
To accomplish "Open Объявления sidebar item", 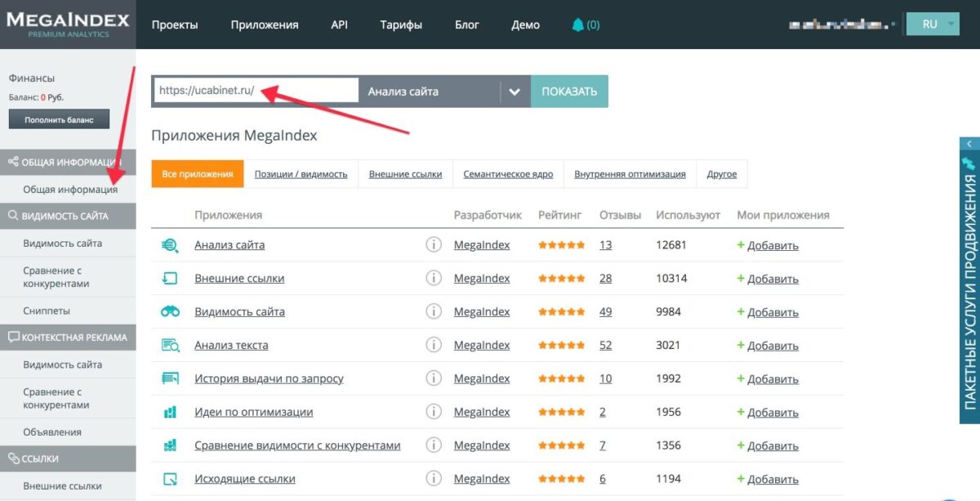I will click(52, 432).
